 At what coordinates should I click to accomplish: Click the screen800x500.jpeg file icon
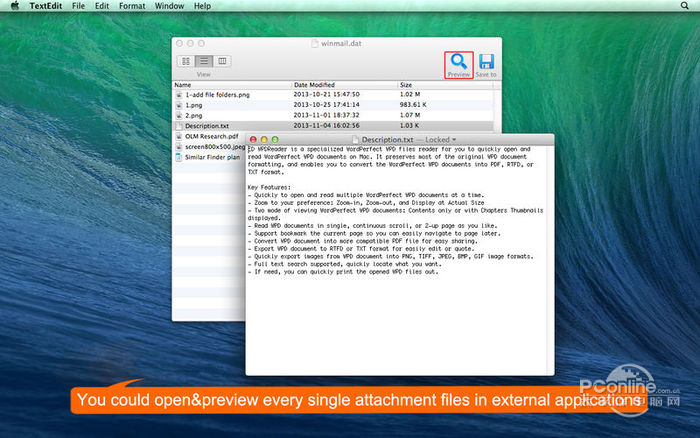[x=179, y=146]
